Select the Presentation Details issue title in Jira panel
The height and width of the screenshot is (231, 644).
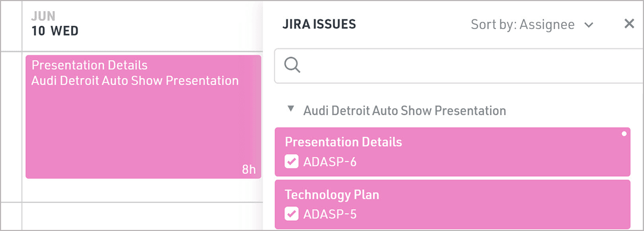point(343,142)
